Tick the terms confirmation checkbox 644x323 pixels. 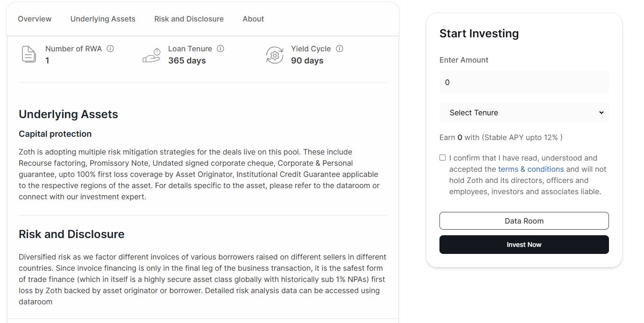pos(442,158)
